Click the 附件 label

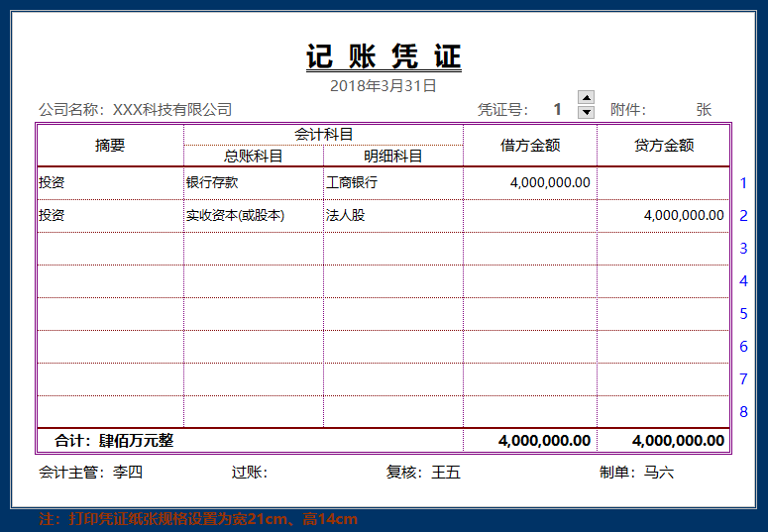628,109
